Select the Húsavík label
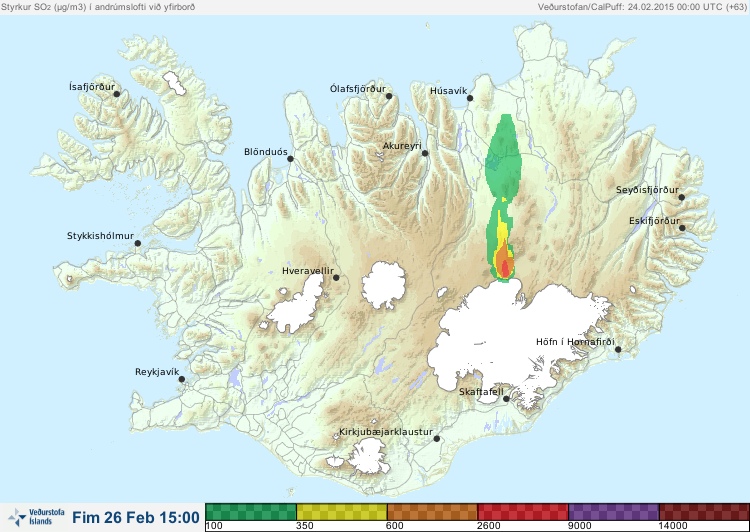Image resolution: width=750 pixels, height=532 pixels. coord(448,91)
